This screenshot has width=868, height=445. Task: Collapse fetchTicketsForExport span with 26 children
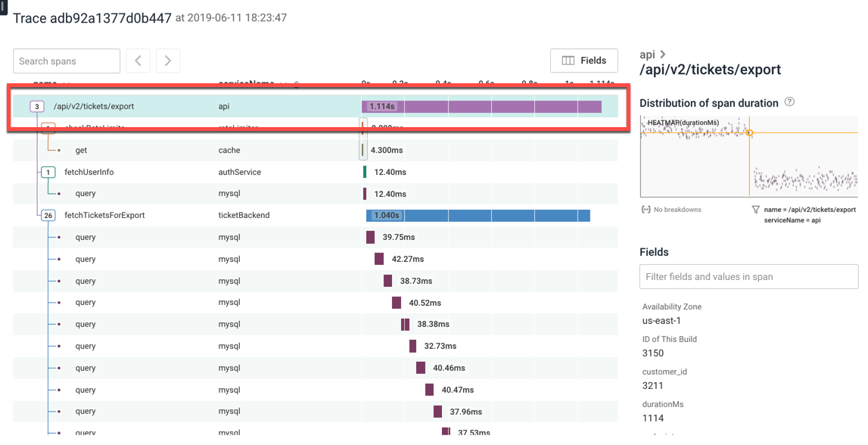click(48, 215)
